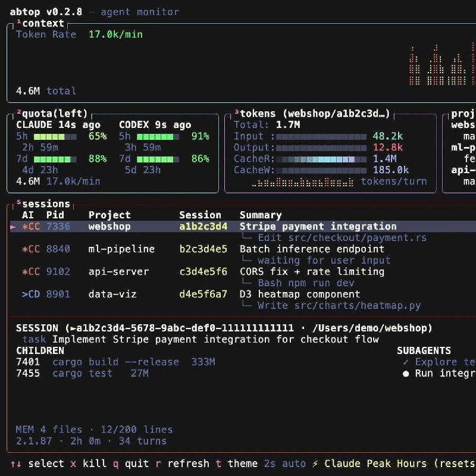Screen dimensions: 476x476
Task: Click the Codex 5h quota bar
Action: click(158, 137)
